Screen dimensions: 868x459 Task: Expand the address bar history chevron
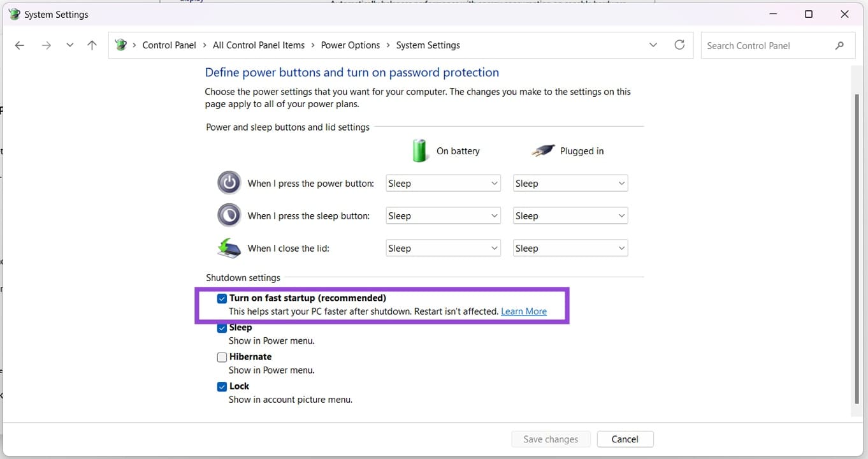click(653, 45)
